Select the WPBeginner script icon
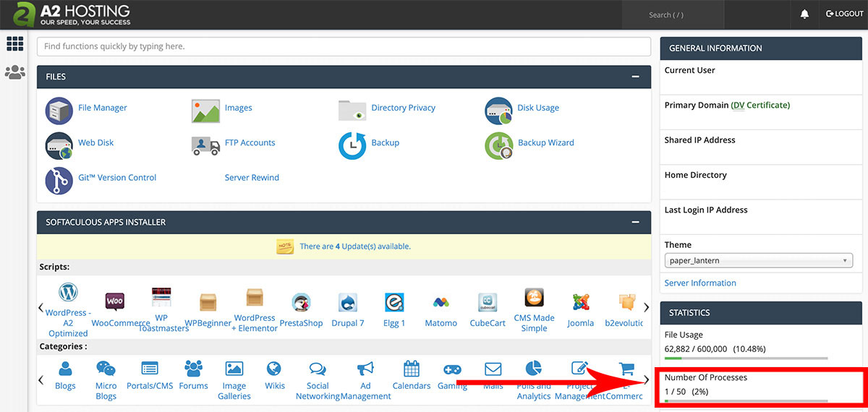 208,301
